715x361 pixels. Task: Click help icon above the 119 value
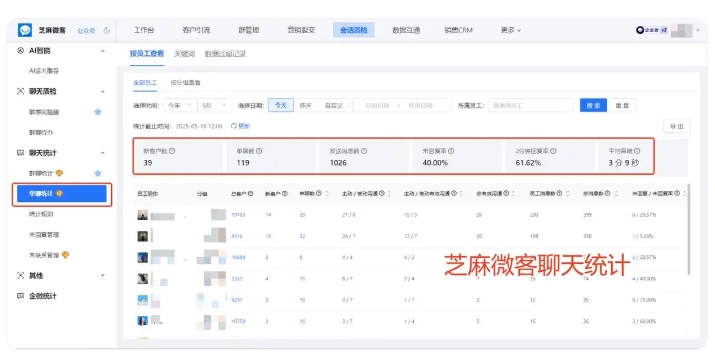(259, 151)
